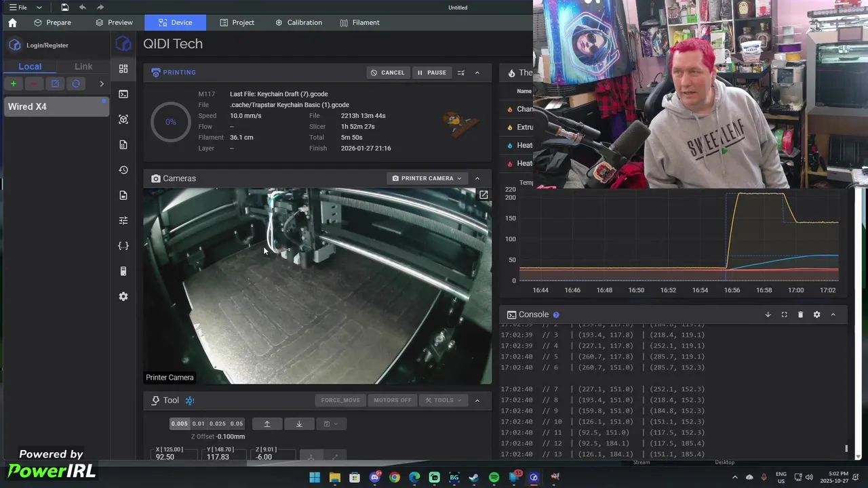Open the Preview tab
Viewport: 868px width, 488px height.
[x=114, y=22]
